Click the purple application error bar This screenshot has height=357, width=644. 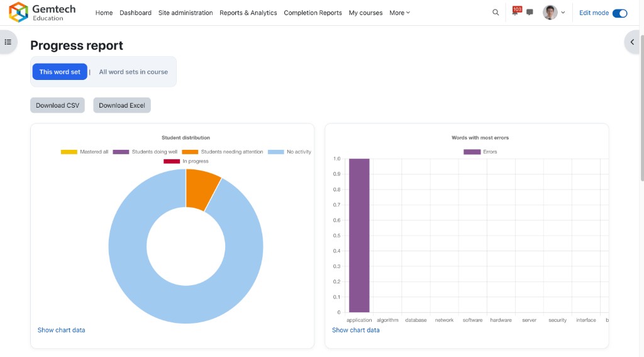[x=359, y=235]
